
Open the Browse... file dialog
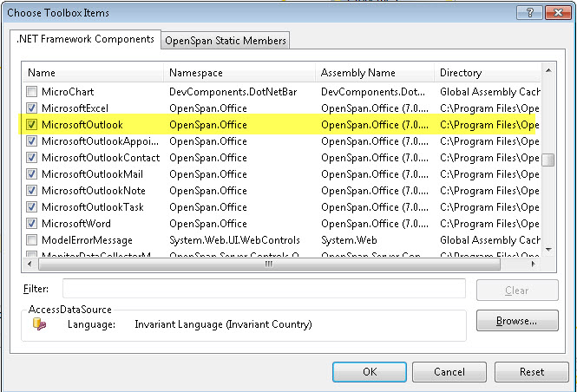(516, 321)
